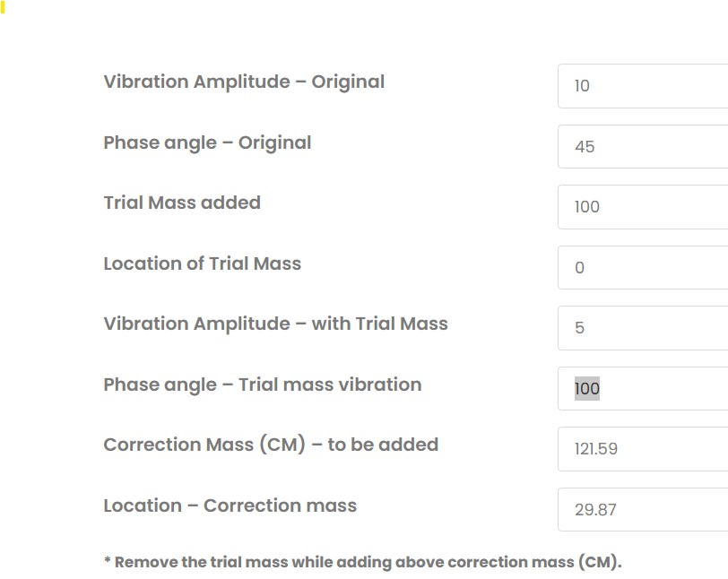Click the "Correction Mass (CM) – to be added" label
This screenshot has width=728, height=579.
(x=271, y=445)
